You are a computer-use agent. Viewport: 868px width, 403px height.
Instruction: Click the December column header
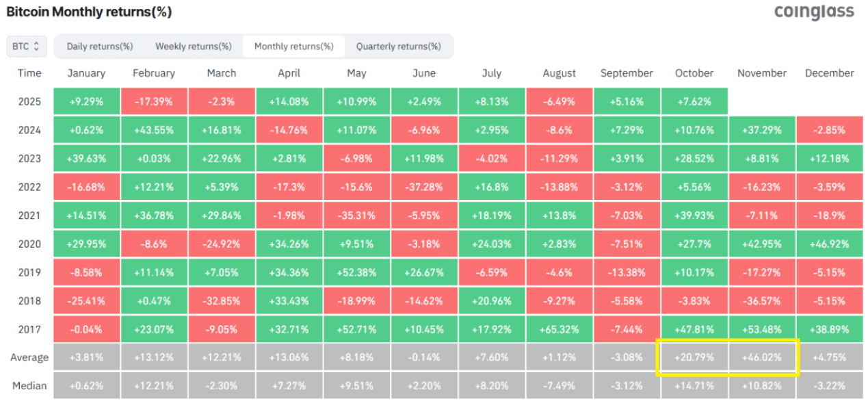[829, 73]
